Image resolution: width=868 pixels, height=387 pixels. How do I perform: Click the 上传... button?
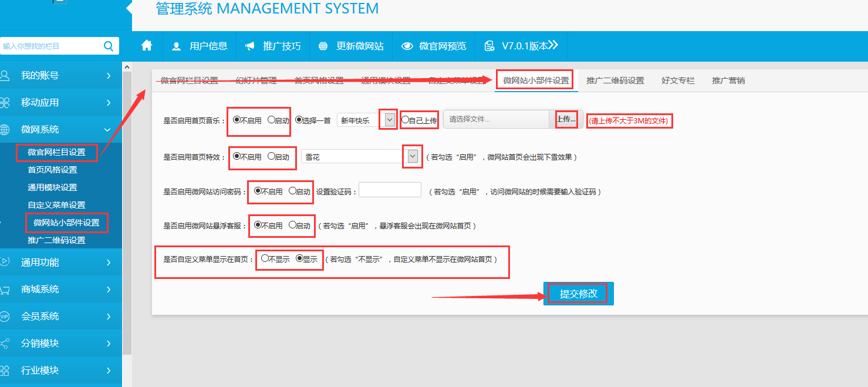tap(566, 119)
